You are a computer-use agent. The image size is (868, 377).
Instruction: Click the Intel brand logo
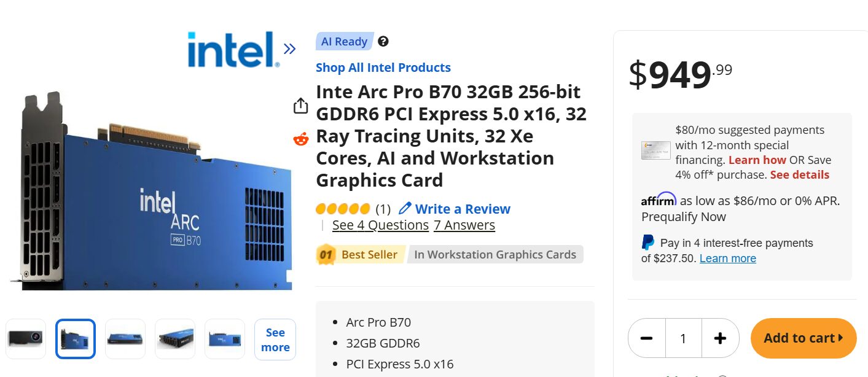[x=233, y=50]
